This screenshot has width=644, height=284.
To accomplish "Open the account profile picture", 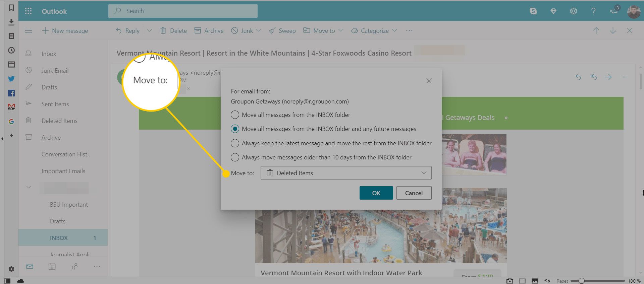I will tap(634, 12).
